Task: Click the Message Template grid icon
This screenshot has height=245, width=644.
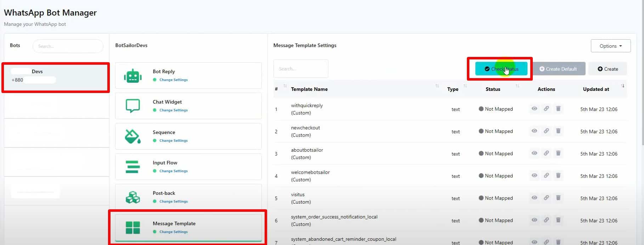Action: 133,227
